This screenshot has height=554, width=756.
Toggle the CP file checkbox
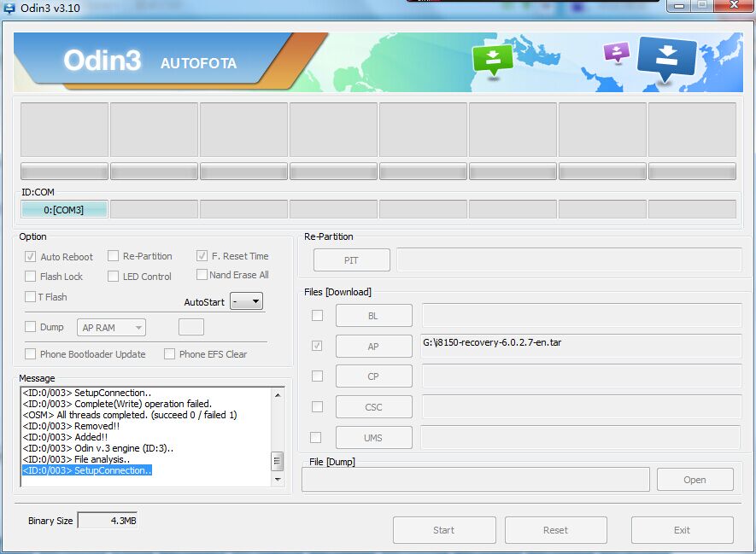coord(317,376)
